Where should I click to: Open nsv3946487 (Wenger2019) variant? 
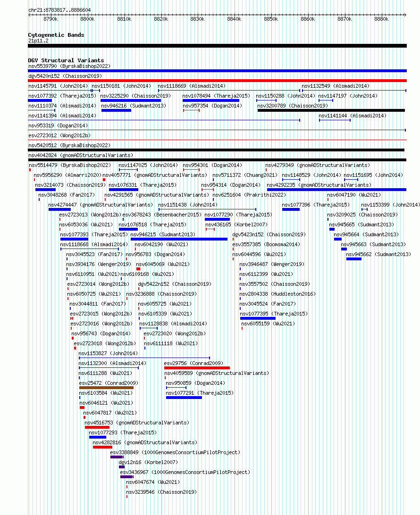272,264
